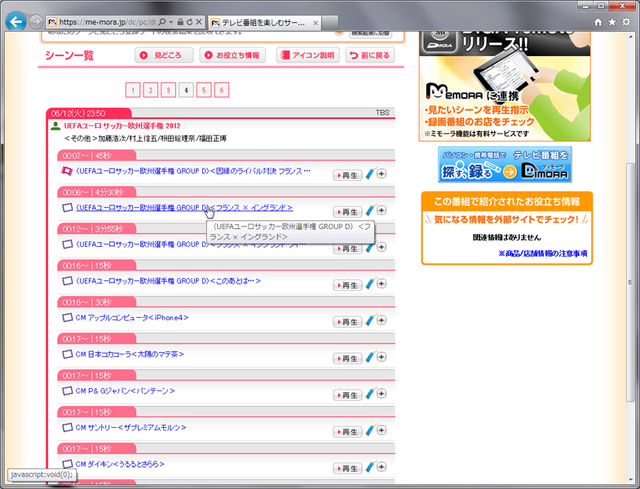Play the パンテーン CM scene
Screen dimensions: 640x489
tap(347, 395)
